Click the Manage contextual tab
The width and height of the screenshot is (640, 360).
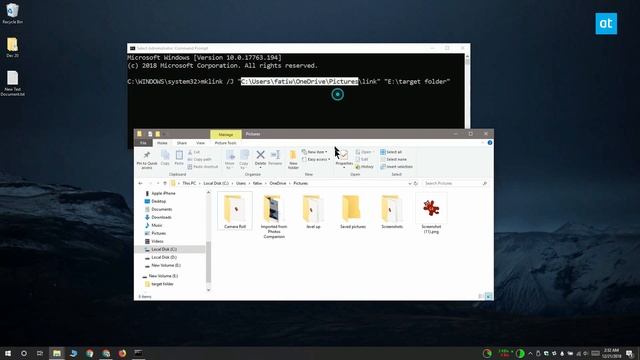226,134
